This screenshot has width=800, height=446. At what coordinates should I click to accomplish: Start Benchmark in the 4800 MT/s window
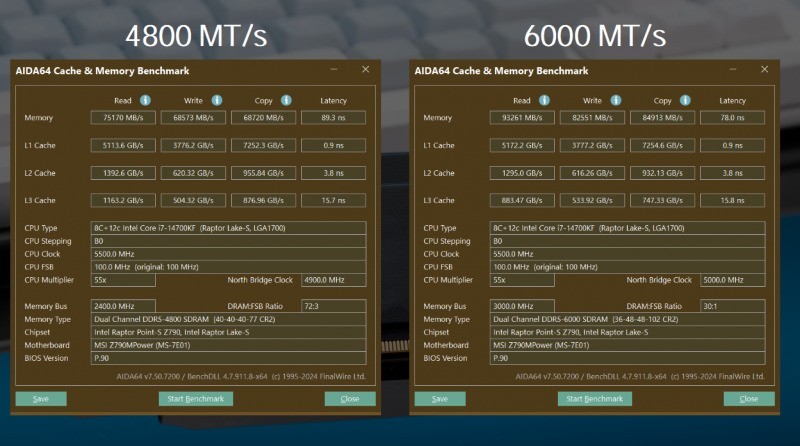tap(195, 399)
